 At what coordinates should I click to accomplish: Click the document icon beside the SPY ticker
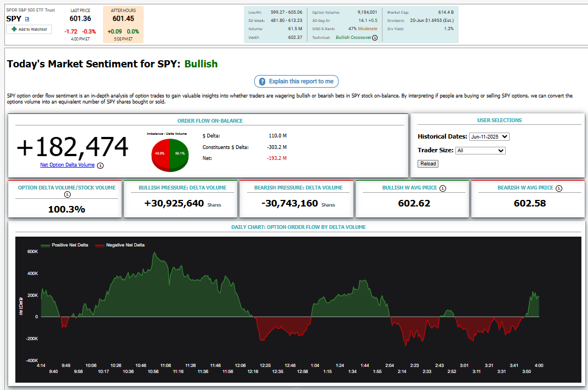27,19
